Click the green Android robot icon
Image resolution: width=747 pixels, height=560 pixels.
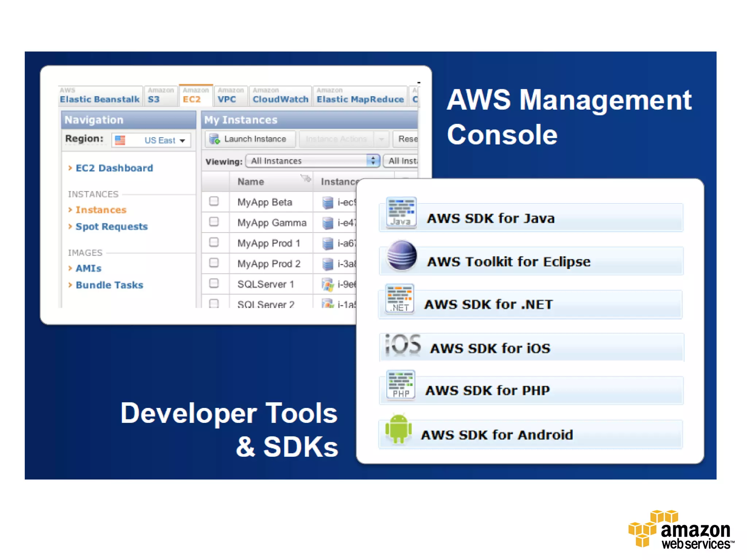[398, 429]
